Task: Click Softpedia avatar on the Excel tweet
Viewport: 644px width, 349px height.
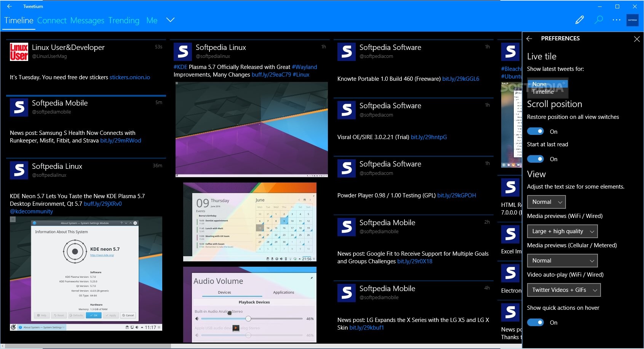Action: pyautogui.click(x=510, y=234)
